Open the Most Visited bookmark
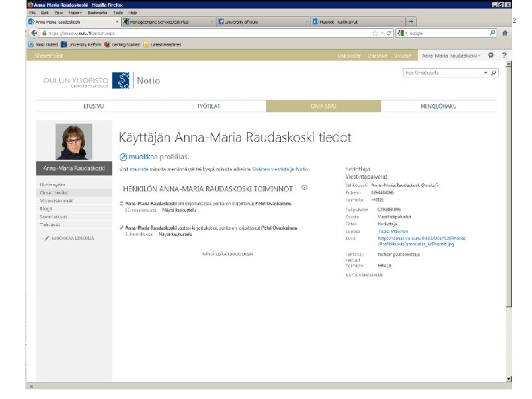Viewport: 532px width, 399px height. [x=43, y=44]
